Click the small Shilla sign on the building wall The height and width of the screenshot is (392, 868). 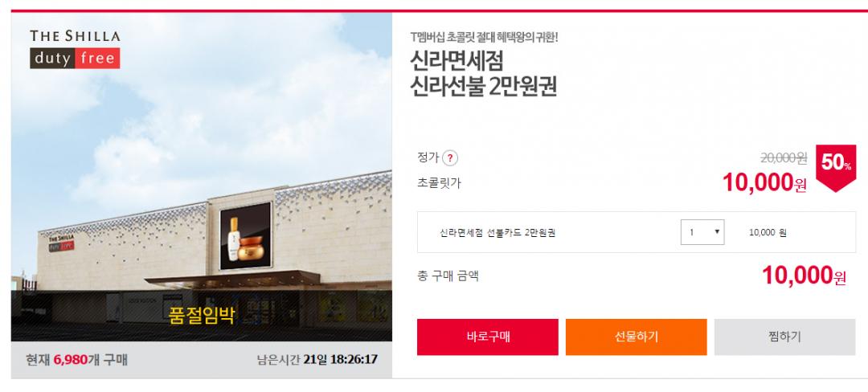tap(61, 243)
